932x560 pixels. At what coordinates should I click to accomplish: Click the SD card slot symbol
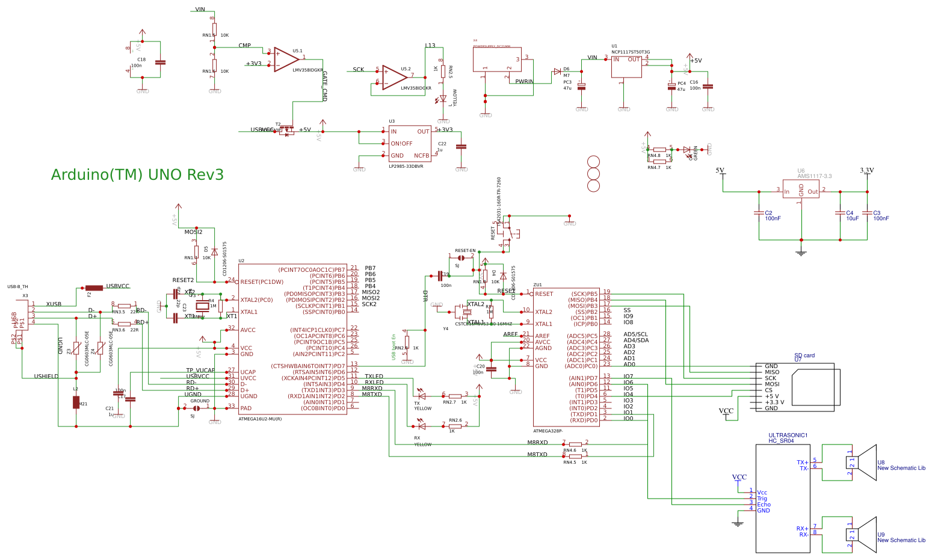click(795, 387)
